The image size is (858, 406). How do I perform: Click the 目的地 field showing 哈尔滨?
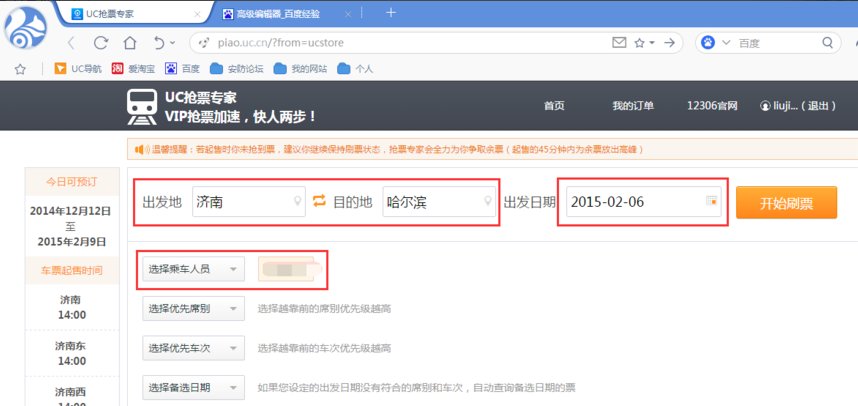click(439, 202)
